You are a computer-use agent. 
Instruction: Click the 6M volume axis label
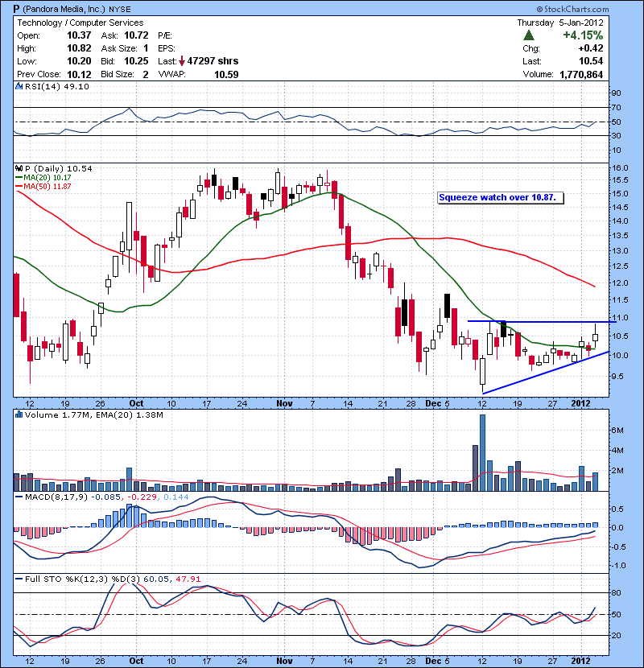(x=617, y=431)
